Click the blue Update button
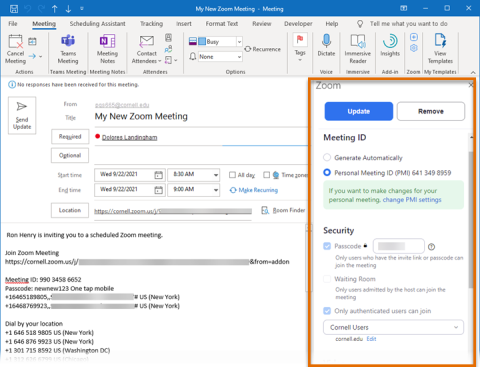This screenshot has width=480, height=367. click(359, 111)
